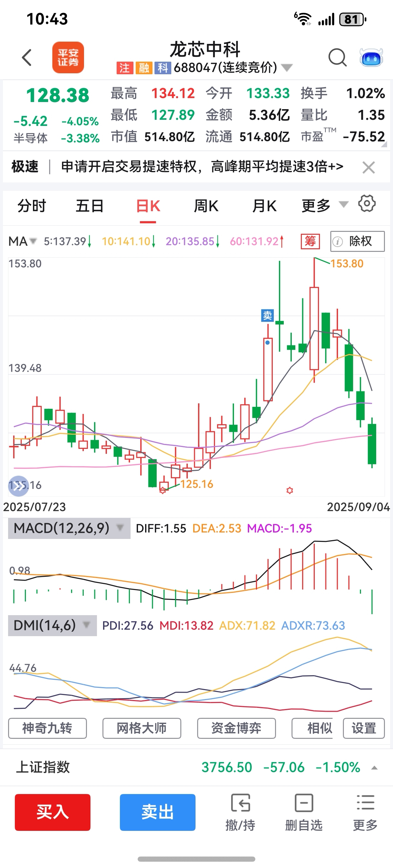393x868 pixels.
Task: Tap the 平安证券 orange logo icon
Action: pos(68,57)
